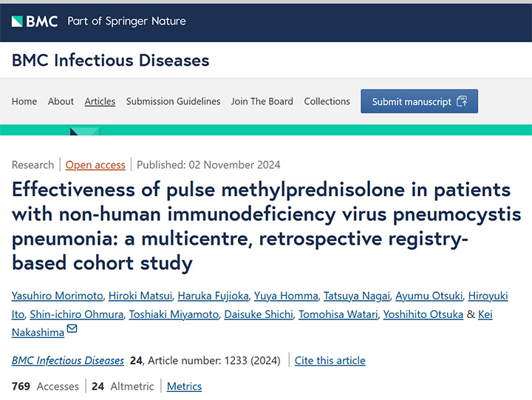Open the Collections menu item

point(327,101)
